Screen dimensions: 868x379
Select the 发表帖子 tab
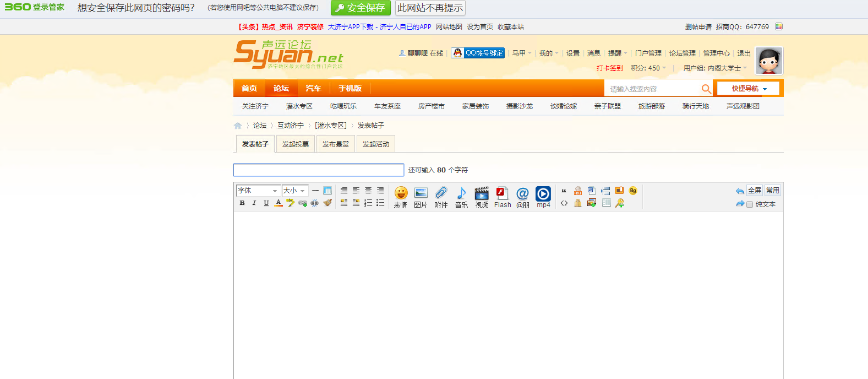(x=255, y=144)
